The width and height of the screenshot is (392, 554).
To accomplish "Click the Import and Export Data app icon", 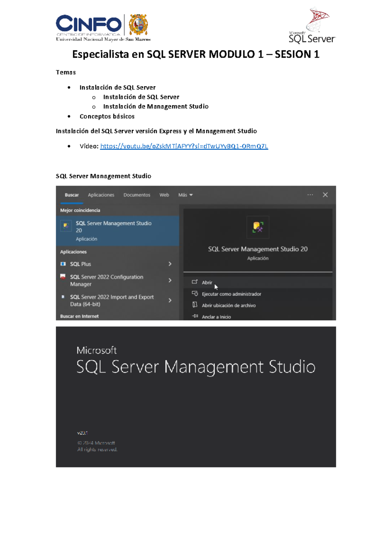I will 63,297.
